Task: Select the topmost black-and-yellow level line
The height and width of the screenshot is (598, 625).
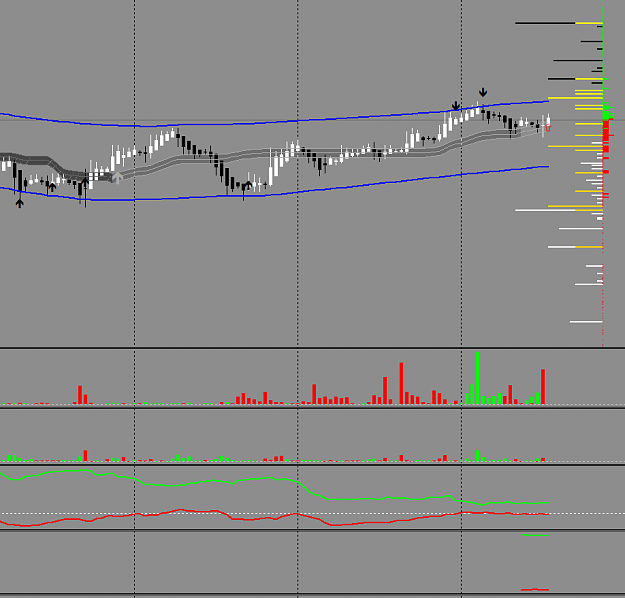Action: pos(559,24)
